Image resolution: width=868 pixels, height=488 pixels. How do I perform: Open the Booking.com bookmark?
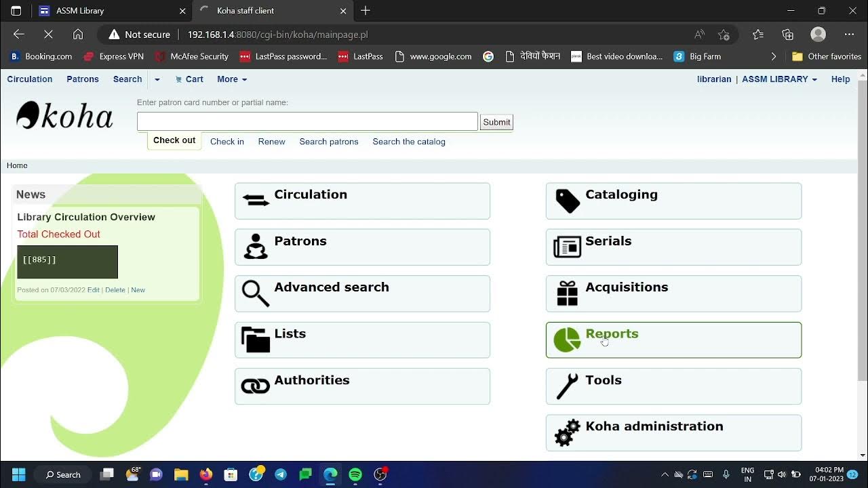pos(41,57)
